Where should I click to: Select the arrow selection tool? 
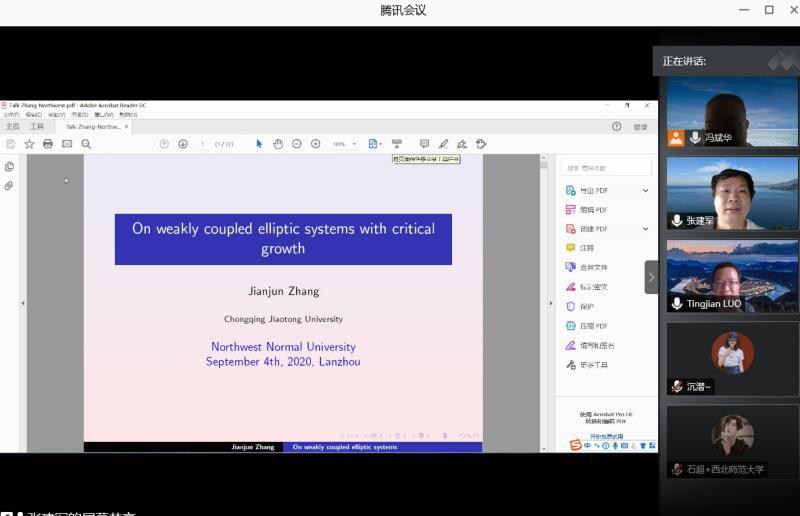[259, 144]
